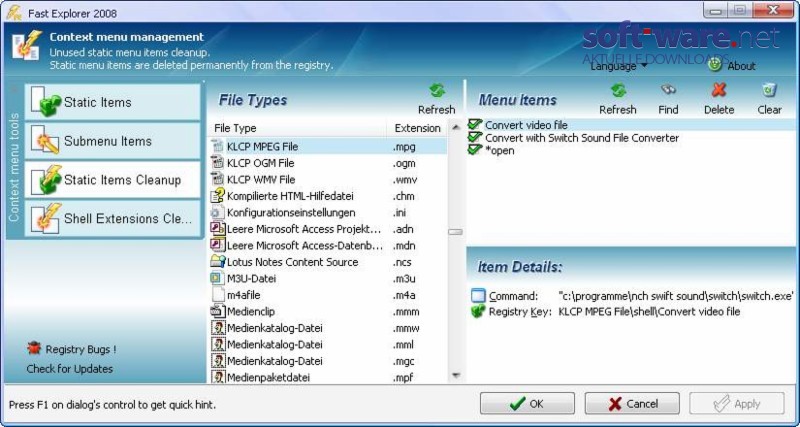Viewport: 800px width, 427px height.
Task: Click the red bug icon beside Registry Bugs
Action: [x=34, y=348]
